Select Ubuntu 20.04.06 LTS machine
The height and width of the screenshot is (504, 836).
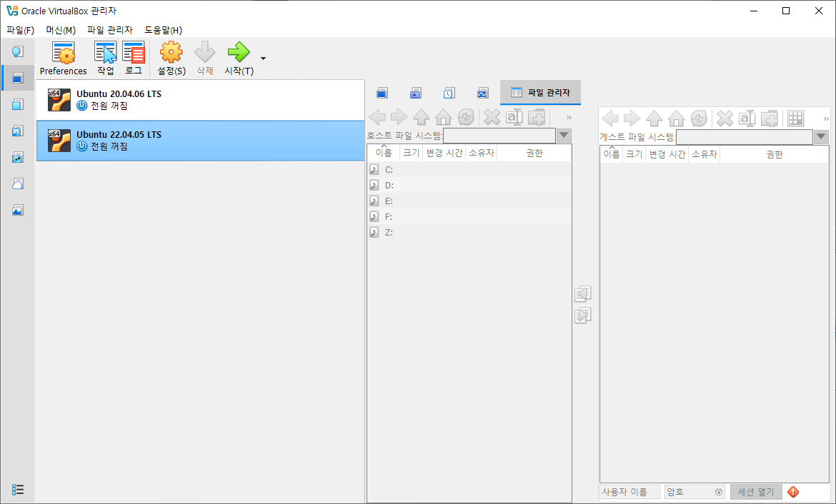click(201, 100)
